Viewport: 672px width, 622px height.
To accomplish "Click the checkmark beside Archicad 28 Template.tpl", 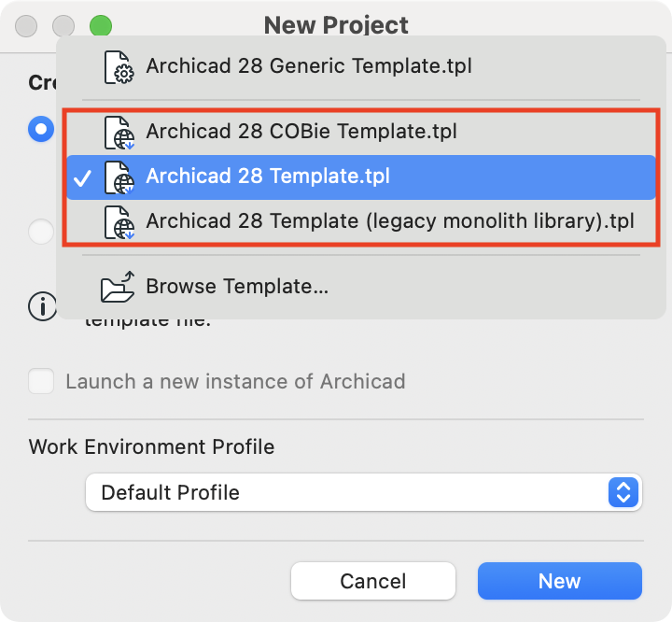I will [x=82, y=178].
